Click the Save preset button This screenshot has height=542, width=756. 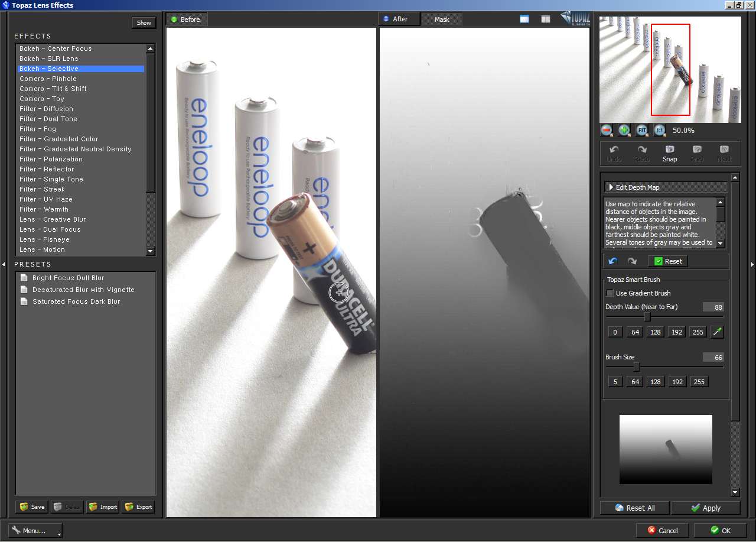pos(32,507)
